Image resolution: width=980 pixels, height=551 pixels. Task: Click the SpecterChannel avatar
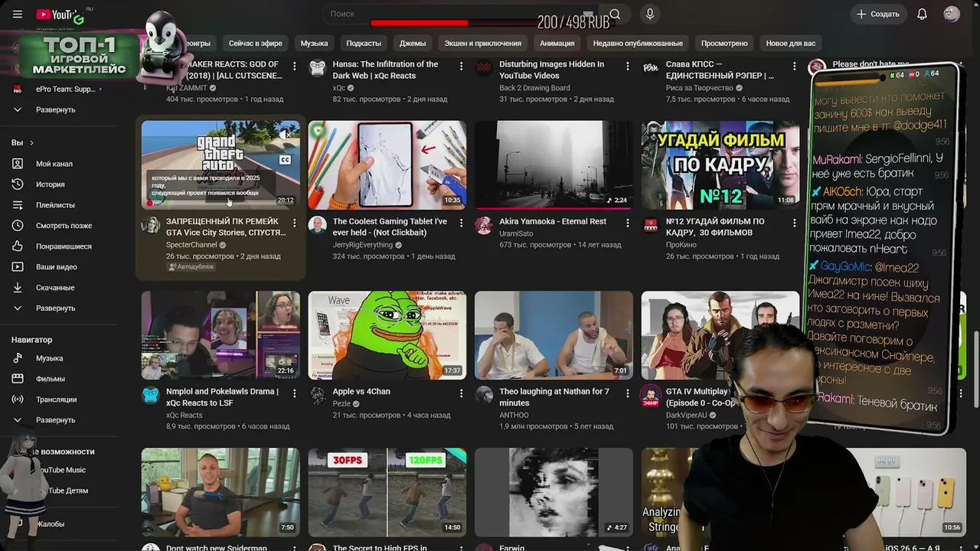[x=151, y=225]
